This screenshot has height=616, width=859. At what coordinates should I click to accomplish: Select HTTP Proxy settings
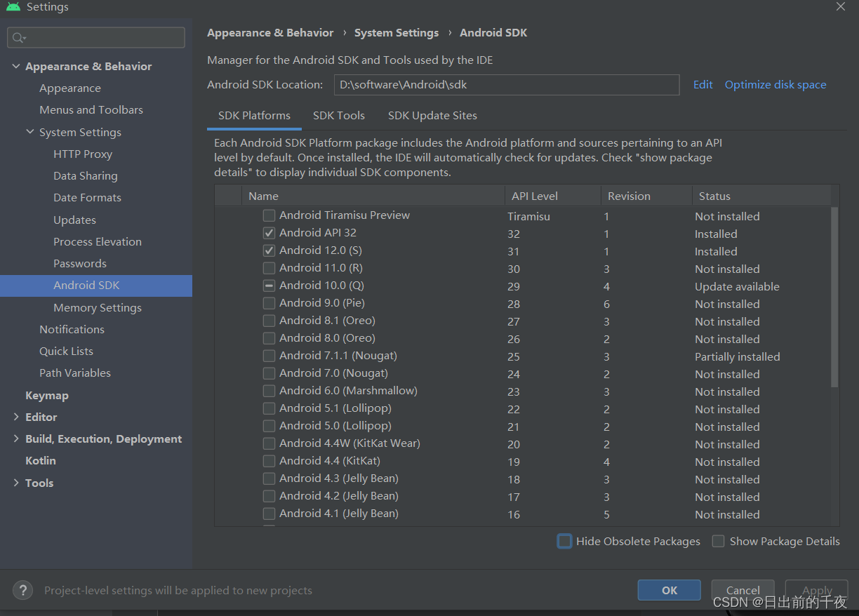click(83, 154)
